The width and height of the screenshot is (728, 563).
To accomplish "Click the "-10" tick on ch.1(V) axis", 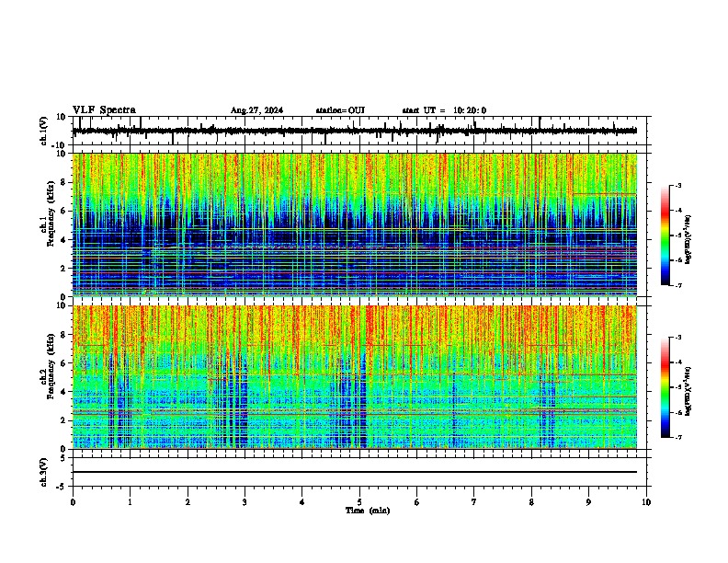I will [60, 145].
